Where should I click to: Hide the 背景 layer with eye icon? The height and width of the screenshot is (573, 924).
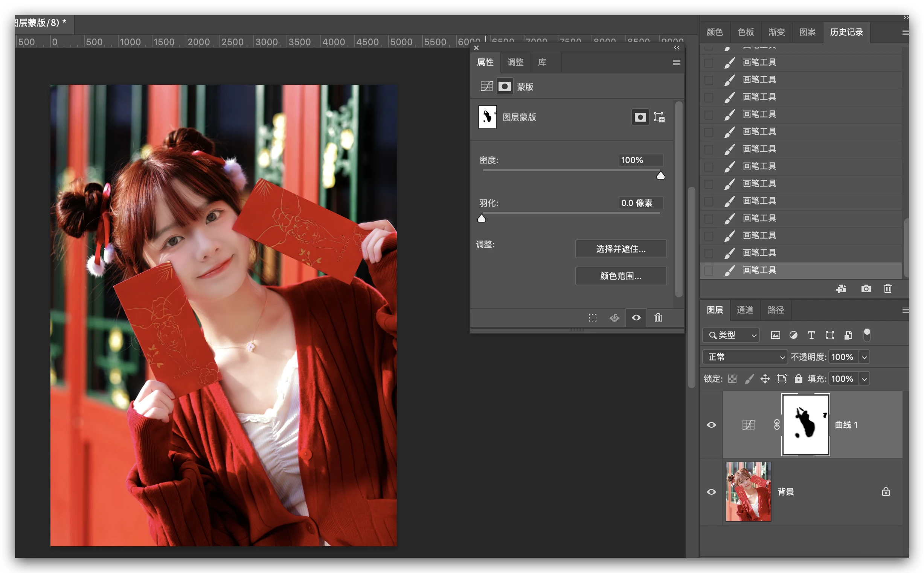pyautogui.click(x=711, y=492)
